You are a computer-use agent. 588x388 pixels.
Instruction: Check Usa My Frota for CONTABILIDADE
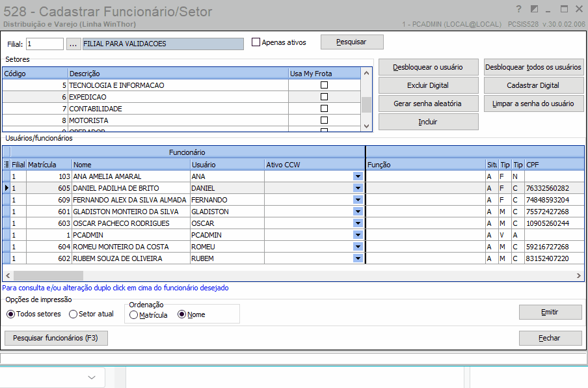click(325, 109)
